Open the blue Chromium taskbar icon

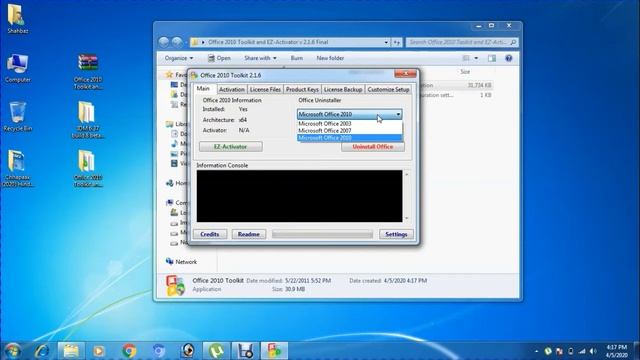coord(158,351)
